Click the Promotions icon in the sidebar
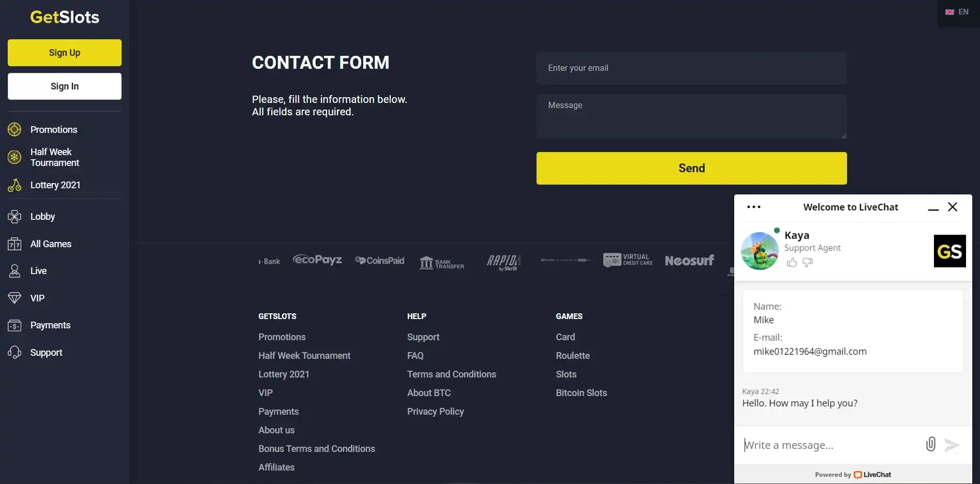This screenshot has height=484, width=980. click(14, 129)
